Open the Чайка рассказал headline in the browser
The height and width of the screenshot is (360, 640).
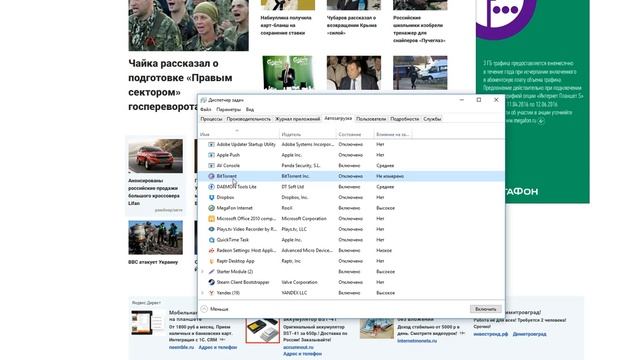180,85
